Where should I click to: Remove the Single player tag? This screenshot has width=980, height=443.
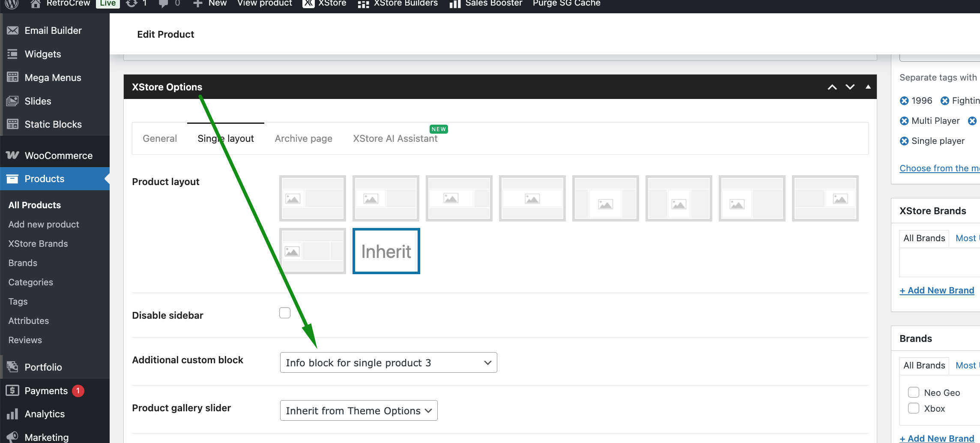coord(904,141)
